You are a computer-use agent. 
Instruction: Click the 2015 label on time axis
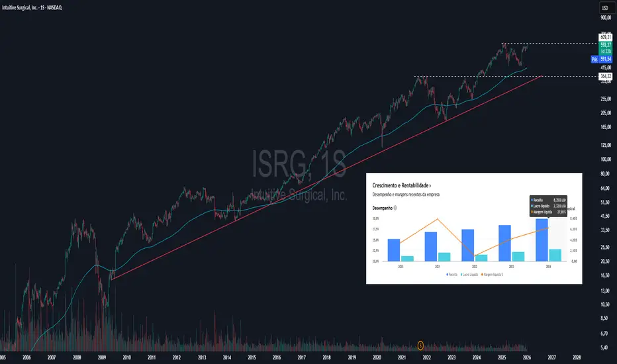tap(252, 357)
